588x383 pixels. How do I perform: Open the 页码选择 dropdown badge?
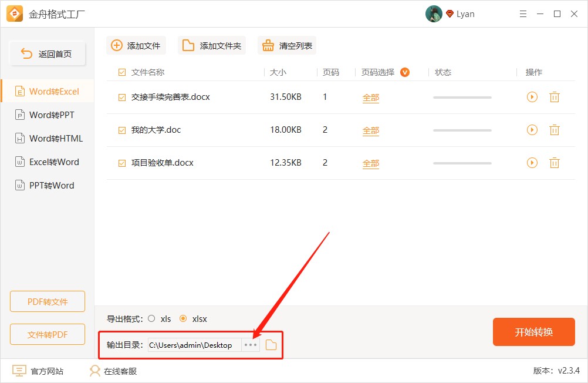pyautogui.click(x=404, y=72)
